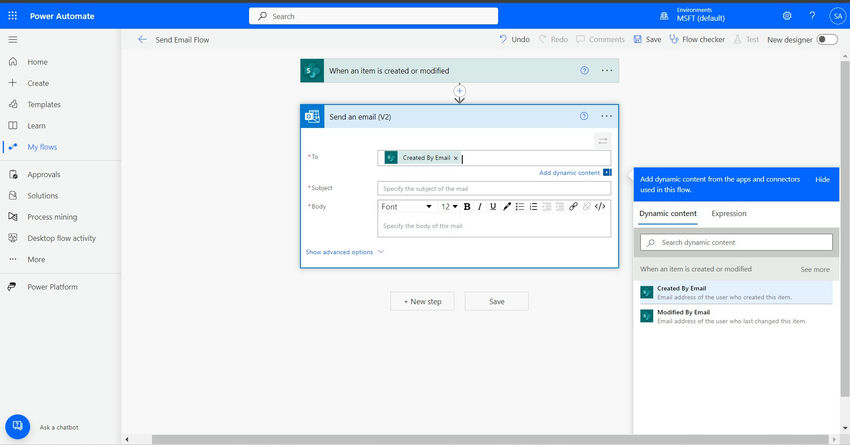This screenshot has height=445, width=850.
Task: Open help for Send an email step
Action: [584, 116]
